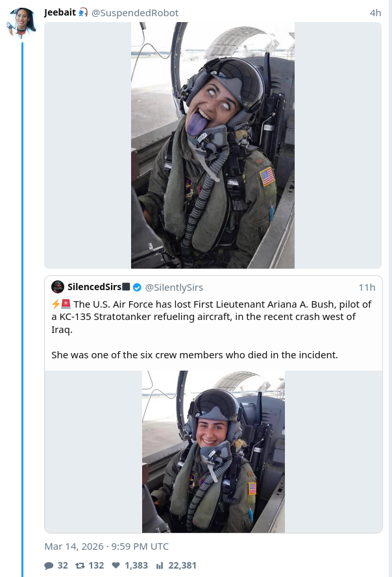Click the heart likes icon
392x577 pixels.
pyautogui.click(x=116, y=565)
